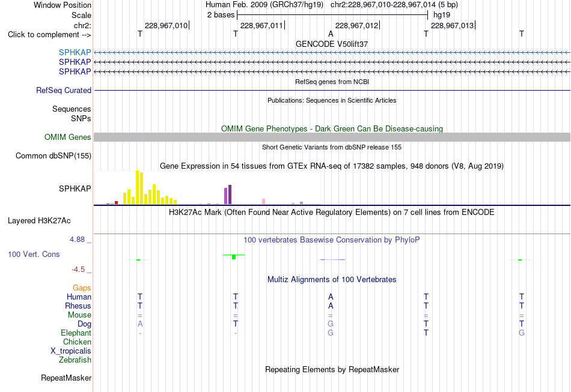Click the RefSeq Curated track label
571x392 pixels.
point(64,90)
